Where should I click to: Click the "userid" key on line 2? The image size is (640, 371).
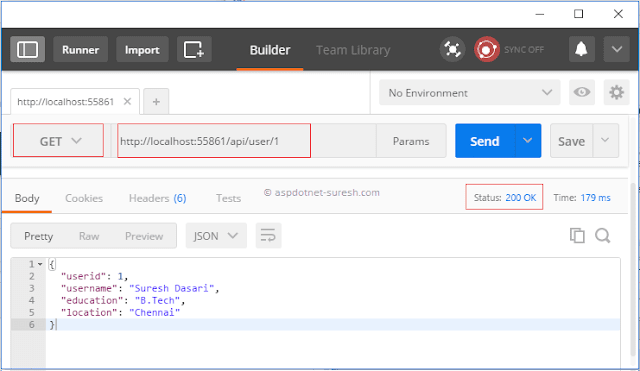[x=83, y=276]
